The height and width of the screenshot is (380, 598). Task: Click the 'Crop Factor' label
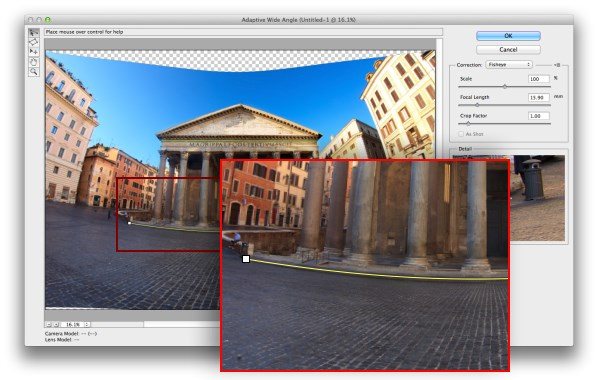click(473, 116)
